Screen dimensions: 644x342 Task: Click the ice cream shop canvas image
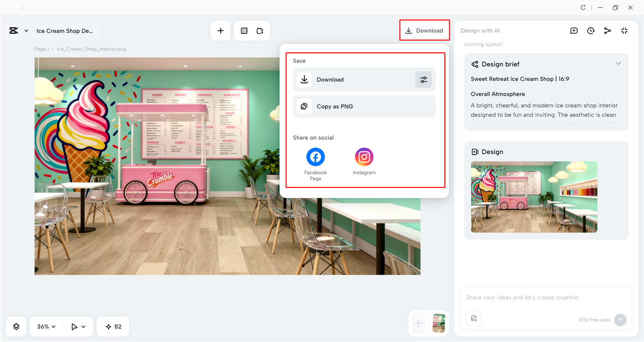click(227, 166)
